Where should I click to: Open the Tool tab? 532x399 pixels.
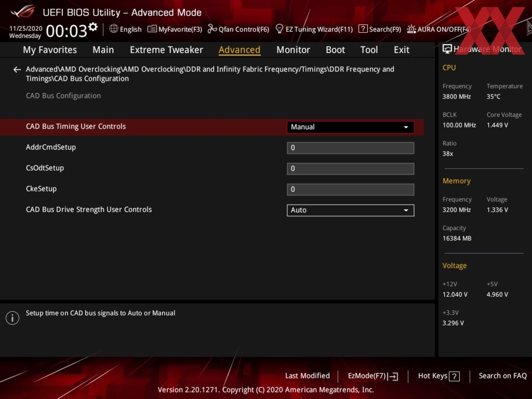tap(369, 50)
